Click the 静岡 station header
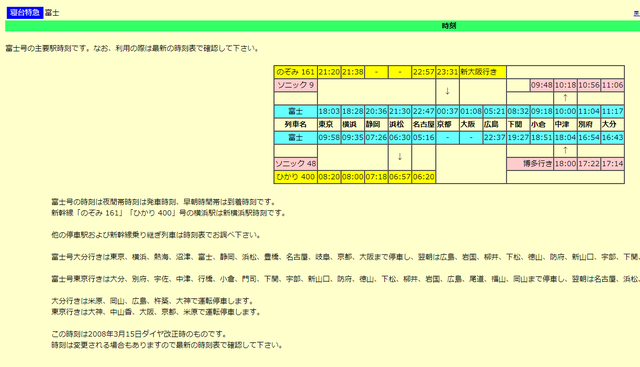Image resolution: width=640 pixels, height=367 pixels. [x=376, y=124]
